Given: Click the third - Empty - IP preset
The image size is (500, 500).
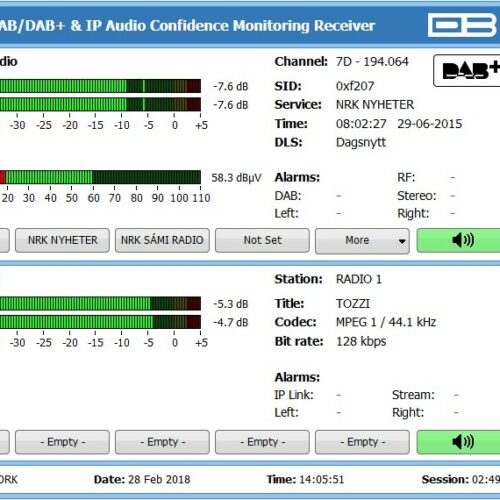Looking at the screenshot, I should [262, 442].
